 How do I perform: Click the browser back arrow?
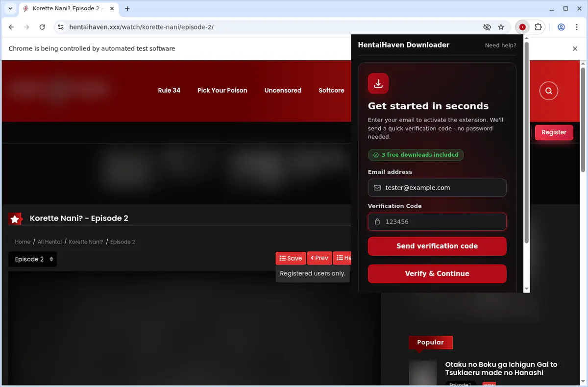(x=11, y=27)
